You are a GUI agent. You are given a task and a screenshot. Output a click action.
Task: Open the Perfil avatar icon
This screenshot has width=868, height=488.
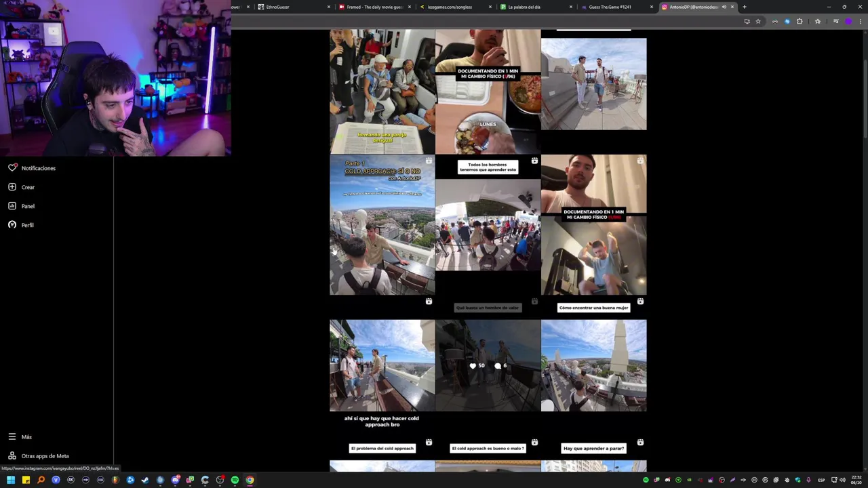click(12, 224)
